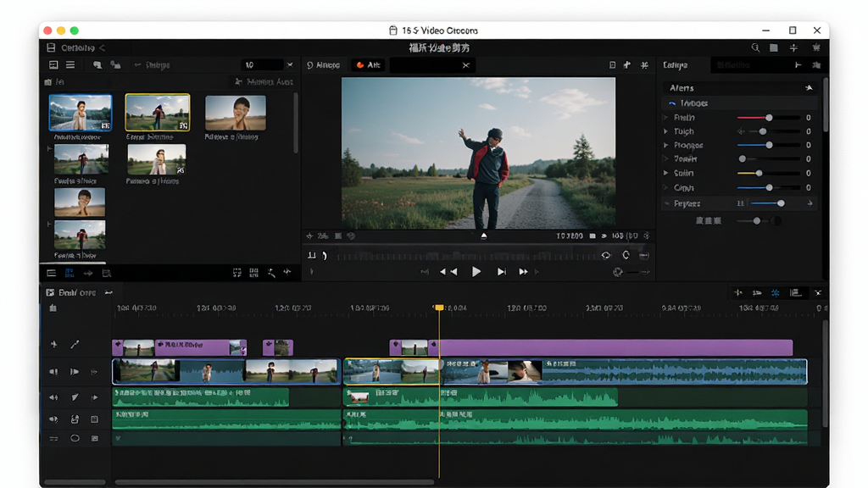Select the Alnepe tab above the preview
Image resolution: width=868 pixels, height=488 pixels.
(323, 64)
